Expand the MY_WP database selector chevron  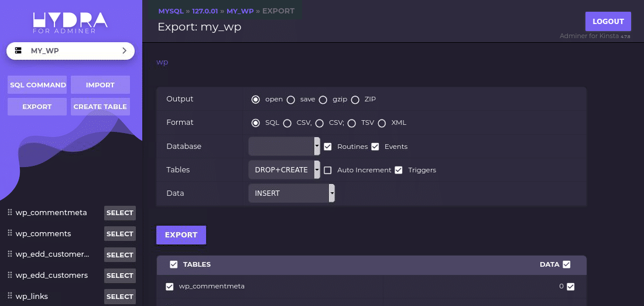(x=124, y=51)
